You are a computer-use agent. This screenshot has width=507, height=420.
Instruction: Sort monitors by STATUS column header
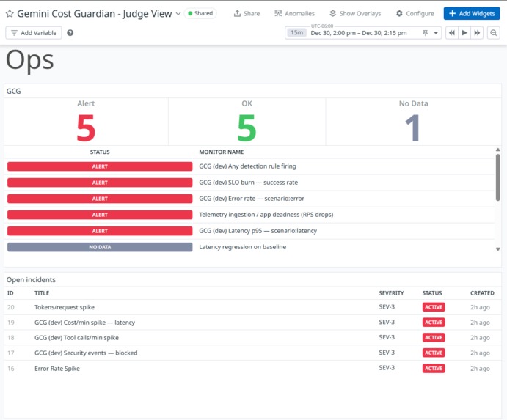(x=100, y=152)
